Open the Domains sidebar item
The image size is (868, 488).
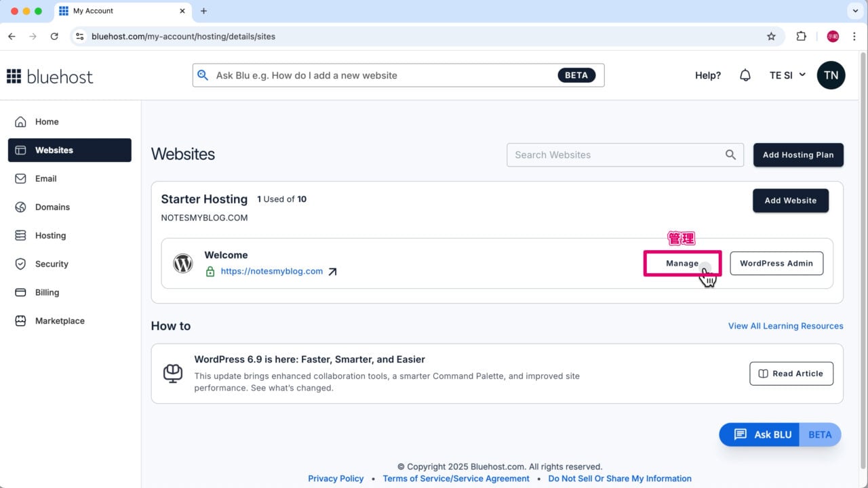click(52, 207)
